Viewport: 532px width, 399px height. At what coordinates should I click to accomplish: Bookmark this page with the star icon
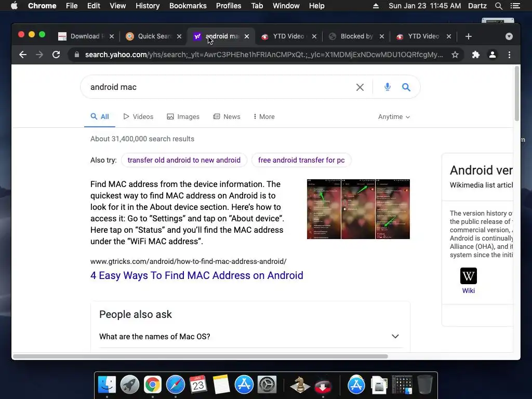[x=455, y=55]
